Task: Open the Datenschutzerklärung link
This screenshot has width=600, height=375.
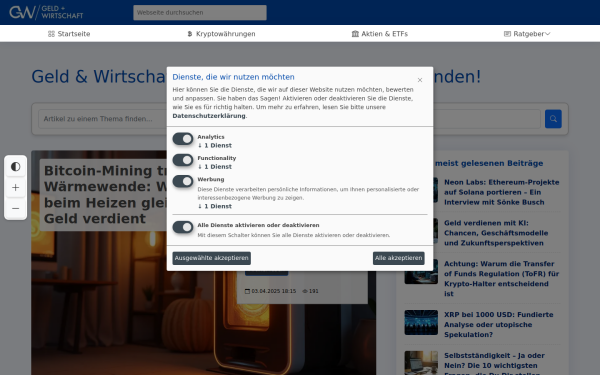Action: (209, 116)
